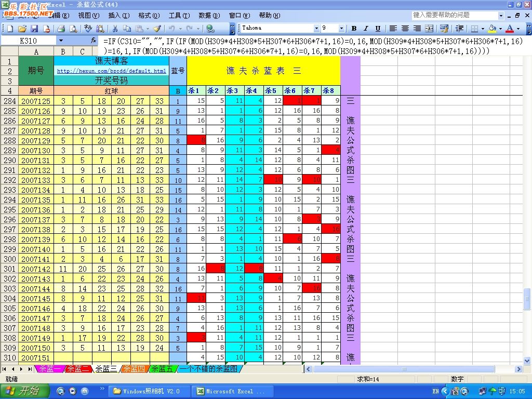
Task: Select row header 310
Action: 9,357
